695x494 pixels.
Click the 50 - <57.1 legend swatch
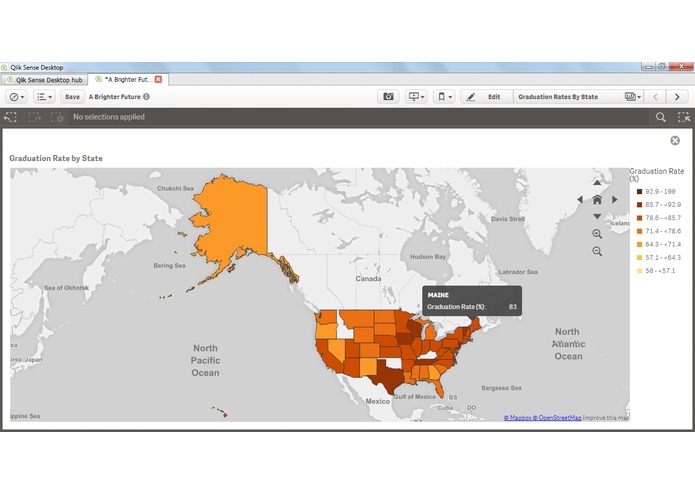(639, 271)
